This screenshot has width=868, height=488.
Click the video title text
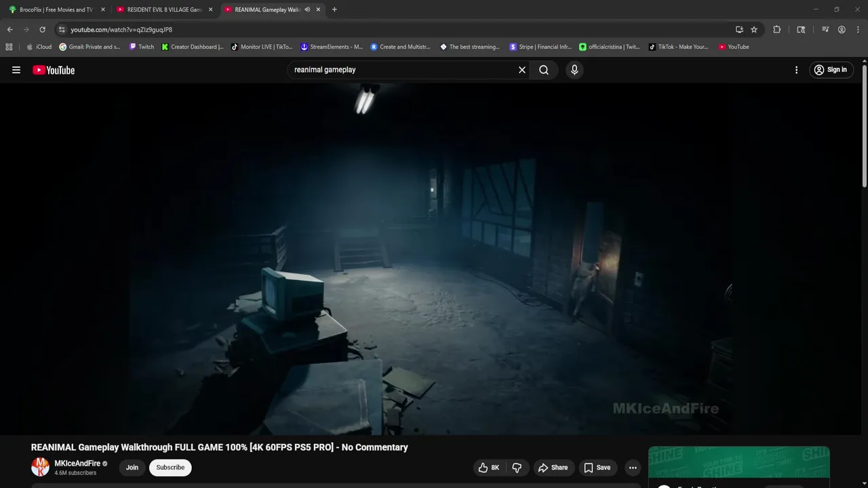[219, 447]
